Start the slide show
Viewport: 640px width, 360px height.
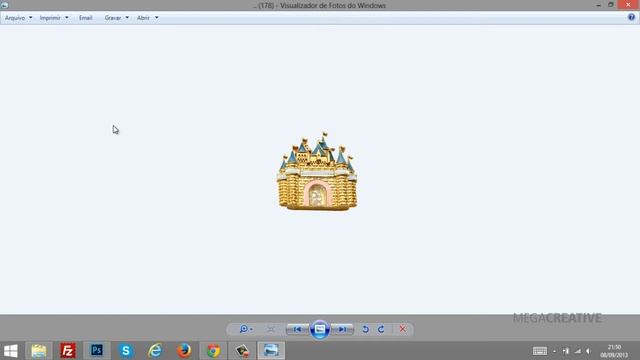coord(320,329)
